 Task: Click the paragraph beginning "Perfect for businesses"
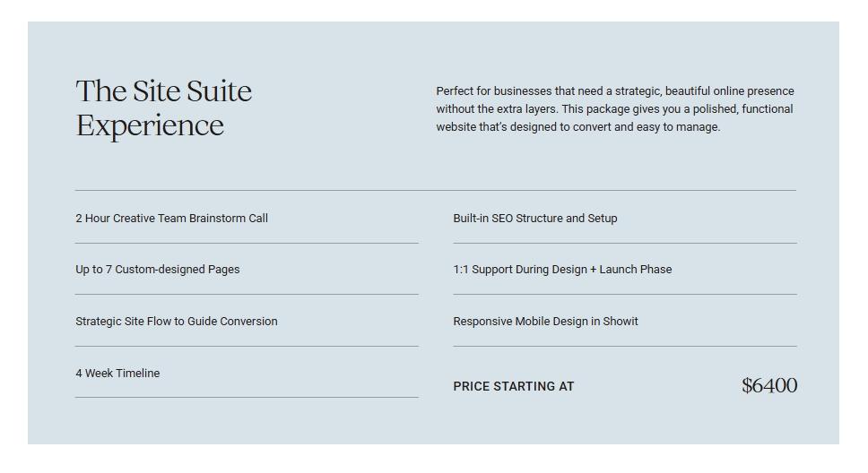[x=614, y=109]
